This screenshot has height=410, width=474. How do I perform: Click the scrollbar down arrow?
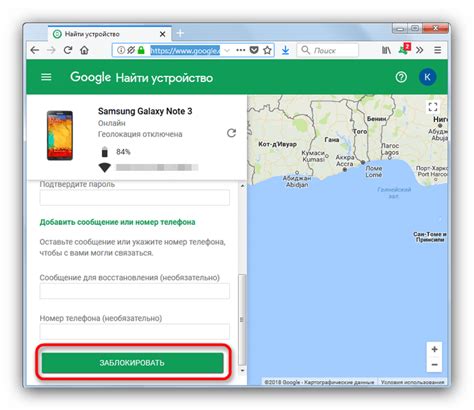click(242, 370)
